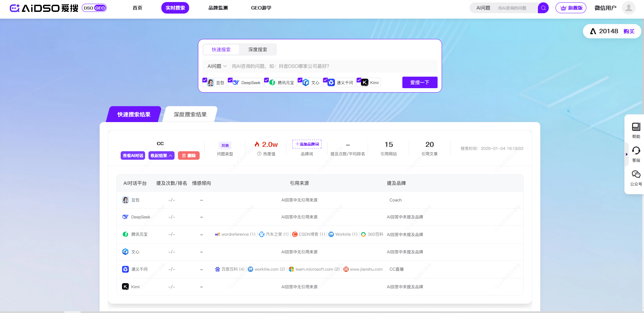Uncheck the DeepSeek platform checkbox

(x=230, y=80)
